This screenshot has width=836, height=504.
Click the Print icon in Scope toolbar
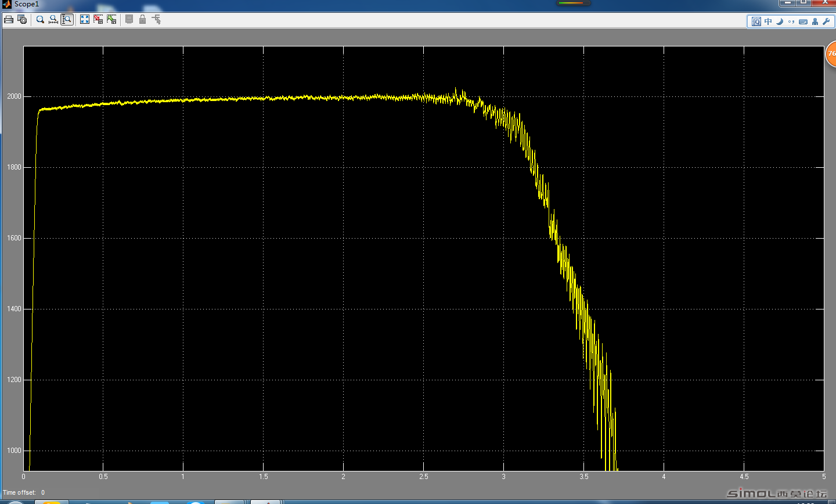[8, 20]
